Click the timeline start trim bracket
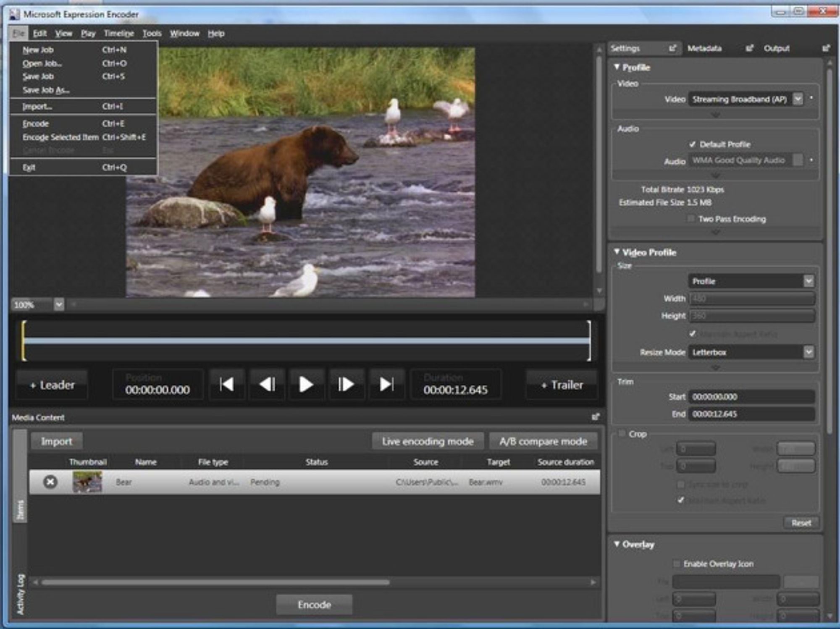Screen dimensions: 840x629 [x=24, y=341]
